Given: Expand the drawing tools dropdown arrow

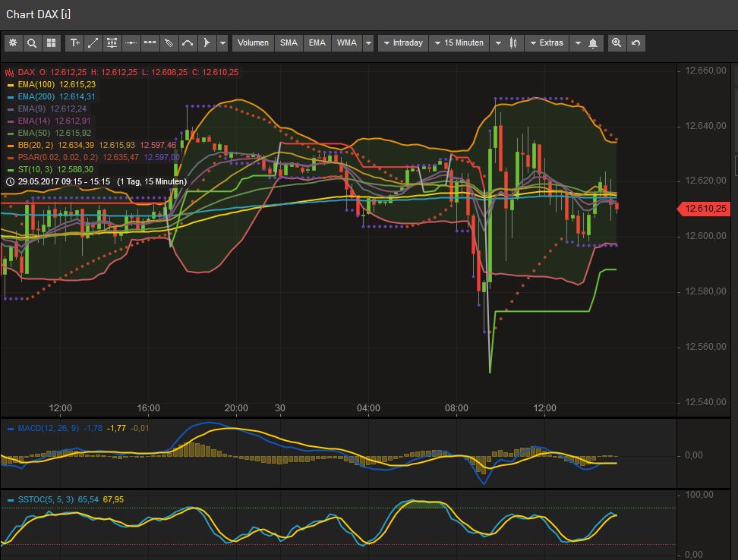Looking at the screenshot, I should 222,43.
